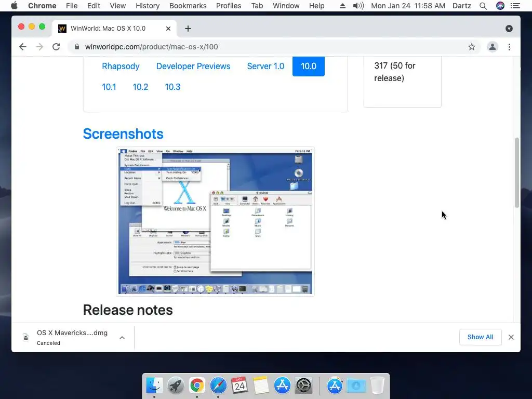Image resolution: width=532 pixels, height=399 pixels.
Task: Open the Developer Previews link
Action: (x=193, y=66)
